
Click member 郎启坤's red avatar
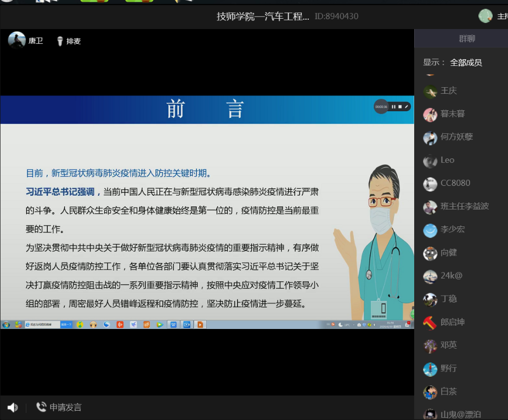430,323
